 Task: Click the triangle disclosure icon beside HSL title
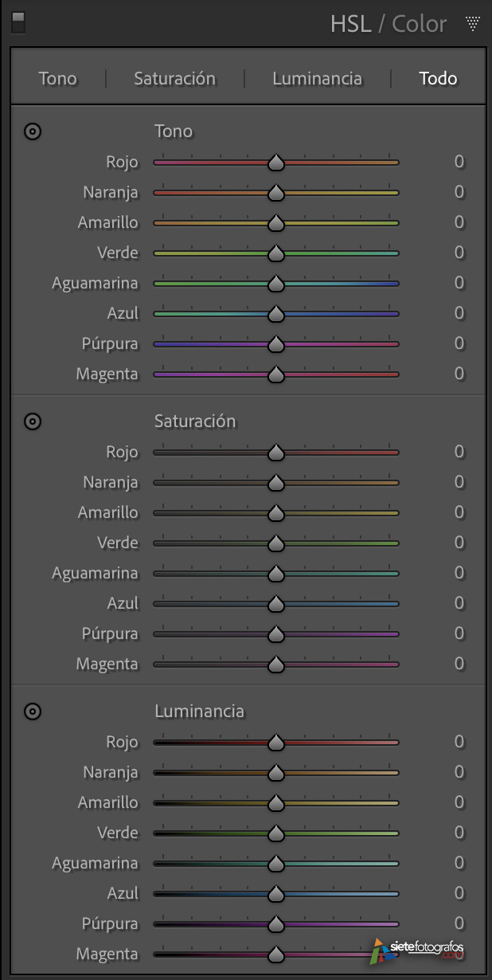(473, 23)
